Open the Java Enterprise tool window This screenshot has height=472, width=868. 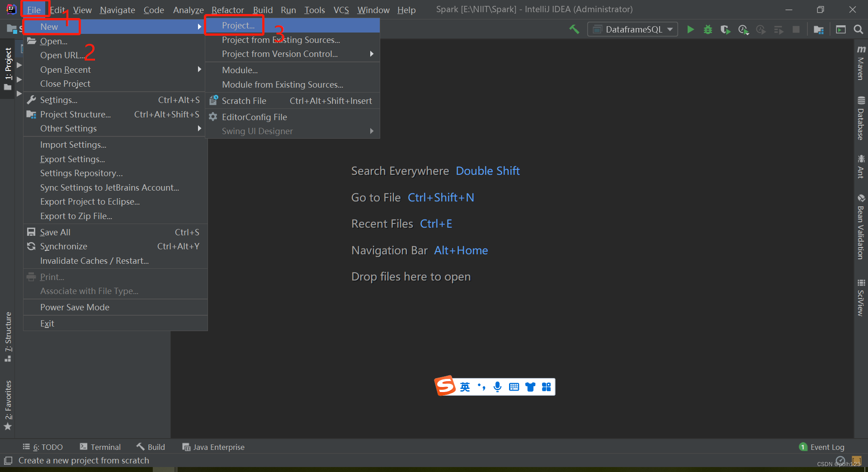click(213, 447)
